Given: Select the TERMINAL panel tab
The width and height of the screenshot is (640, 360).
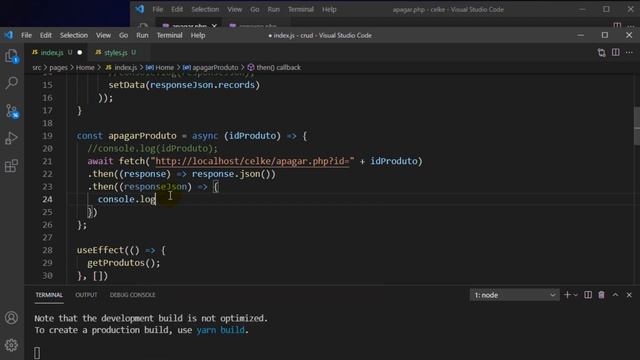Looking at the screenshot, I should 49,295.
